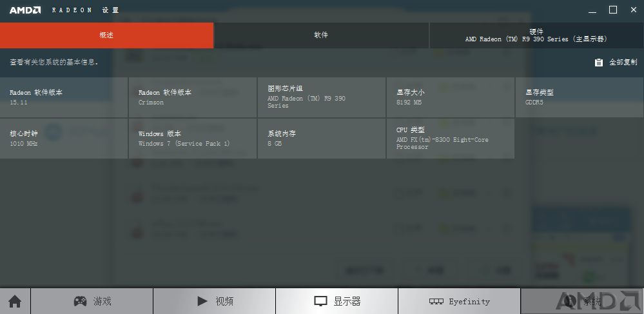Select the Radeon 软件版本 Crimson tile

193,97
